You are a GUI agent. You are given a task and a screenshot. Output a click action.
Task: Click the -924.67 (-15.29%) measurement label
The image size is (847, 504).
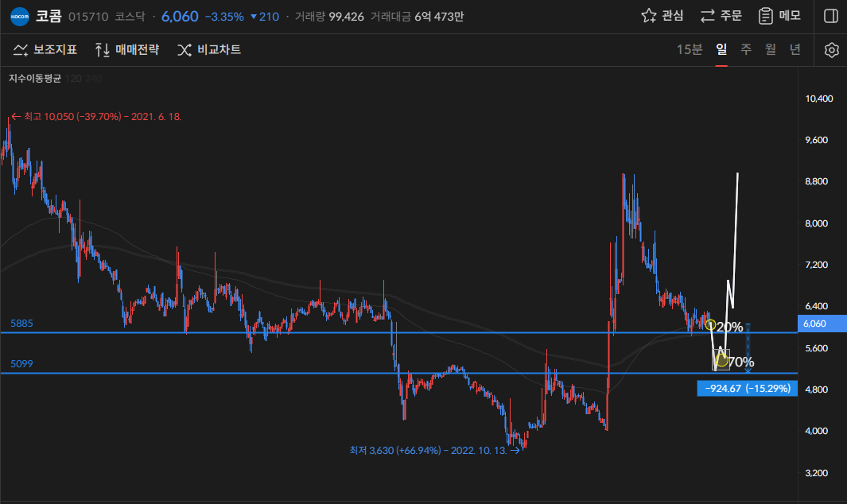746,389
